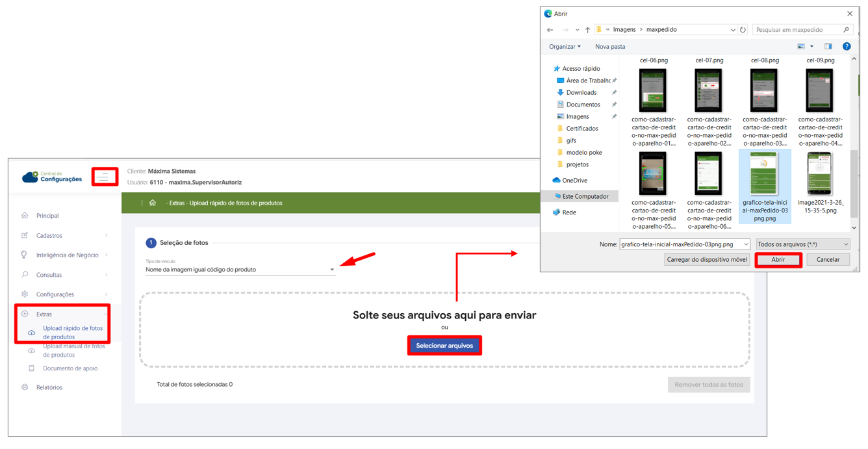Click the Configurações chevron arrow
This screenshot has height=449, width=868.
tap(107, 294)
